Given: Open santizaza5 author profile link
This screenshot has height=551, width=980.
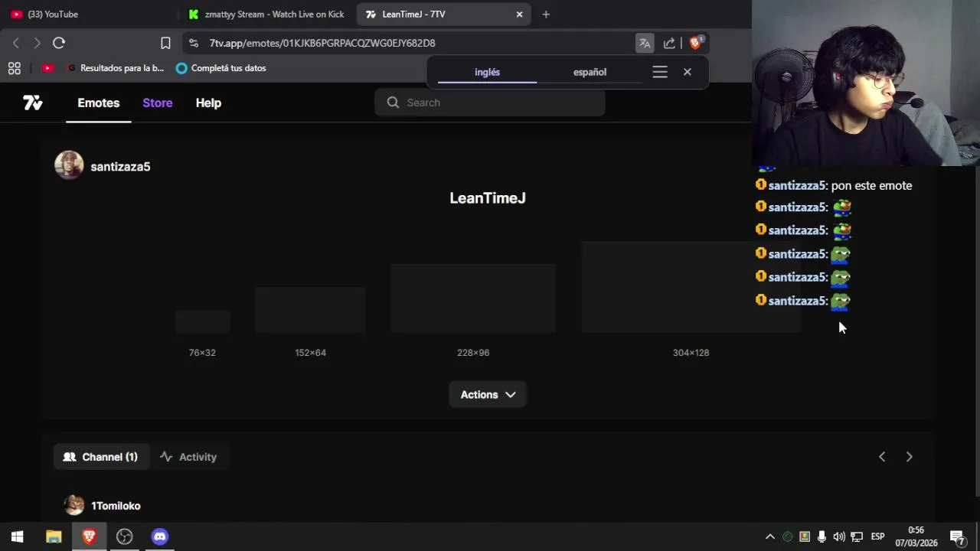Looking at the screenshot, I should 120,167.
